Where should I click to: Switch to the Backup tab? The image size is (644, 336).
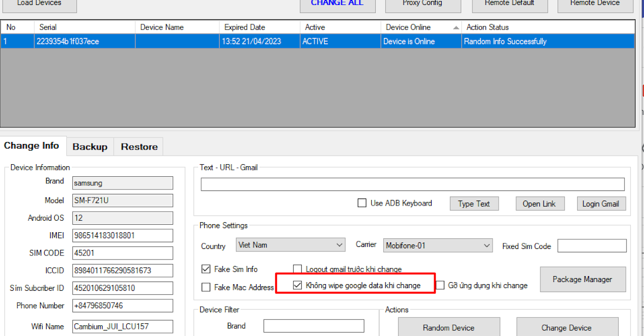(90, 147)
